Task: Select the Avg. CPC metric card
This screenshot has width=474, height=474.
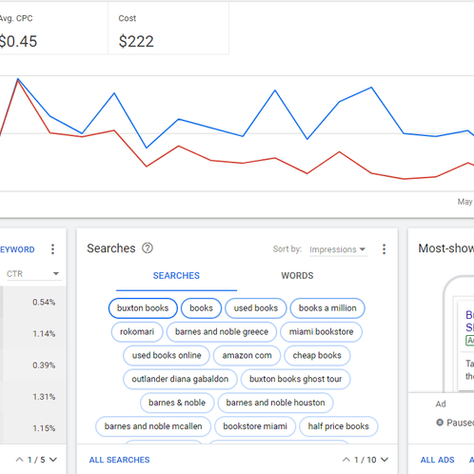Action: [x=54, y=28]
